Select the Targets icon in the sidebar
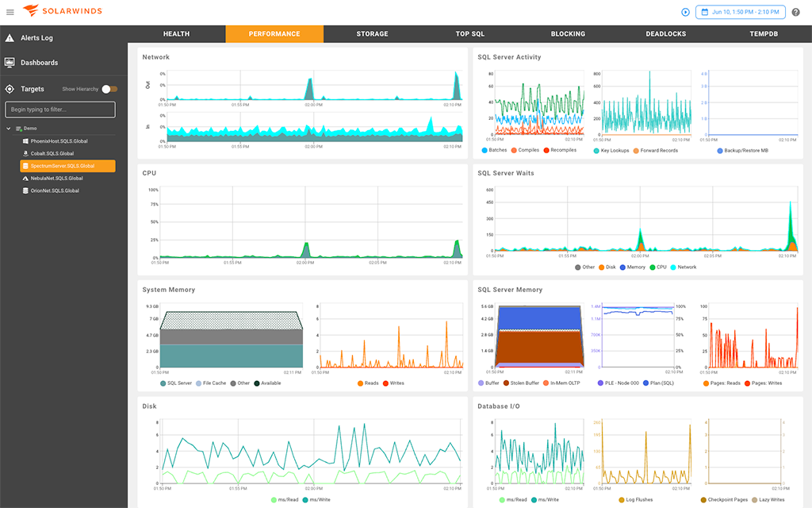 click(x=10, y=89)
